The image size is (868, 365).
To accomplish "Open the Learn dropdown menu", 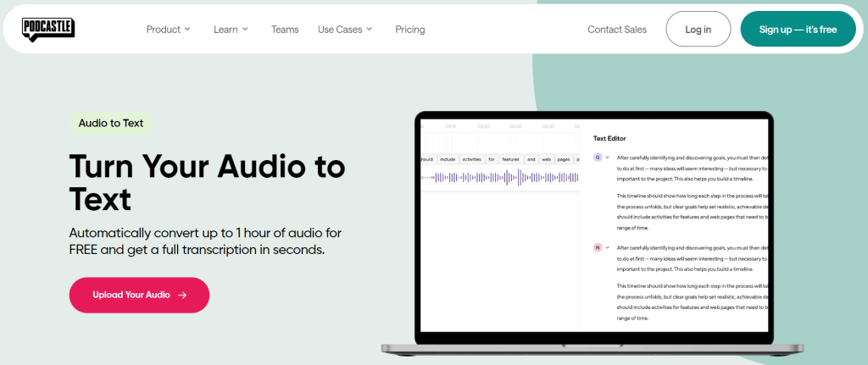I will pos(231,29).
